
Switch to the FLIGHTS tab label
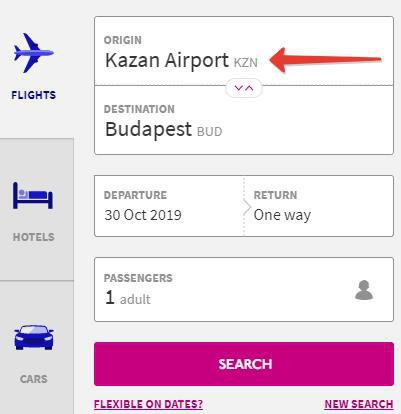[34, 95]
